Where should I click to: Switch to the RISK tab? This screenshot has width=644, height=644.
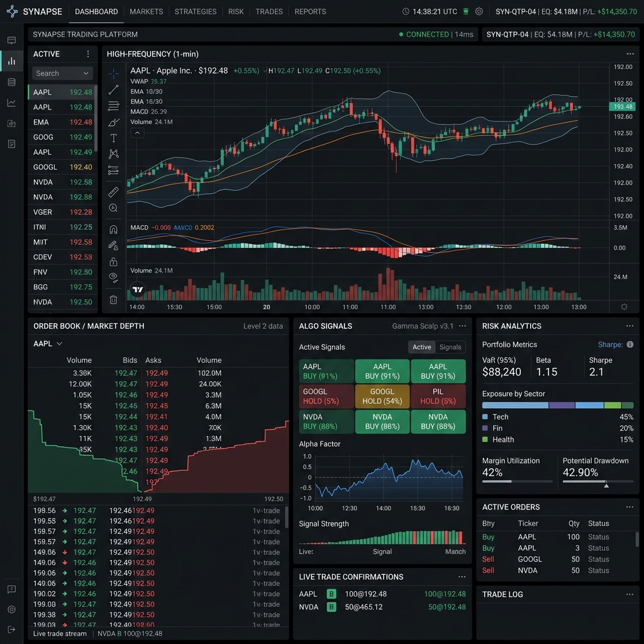tap(236, 11)
